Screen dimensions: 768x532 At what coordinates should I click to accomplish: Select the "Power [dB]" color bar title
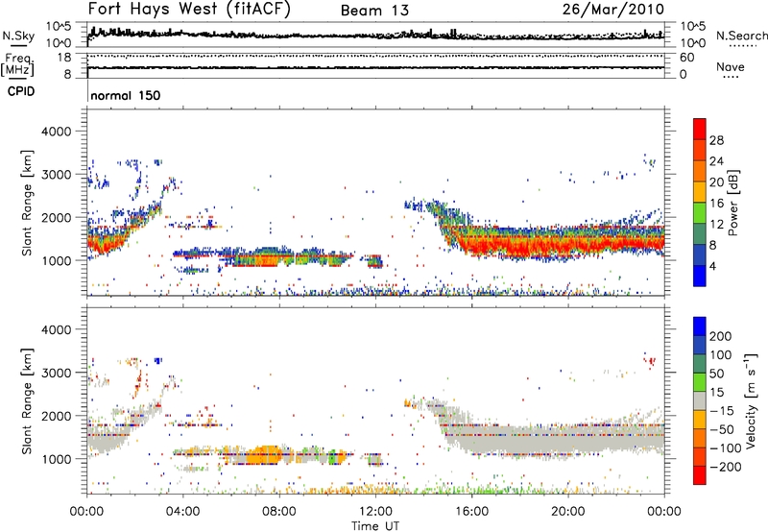(732, 203)
